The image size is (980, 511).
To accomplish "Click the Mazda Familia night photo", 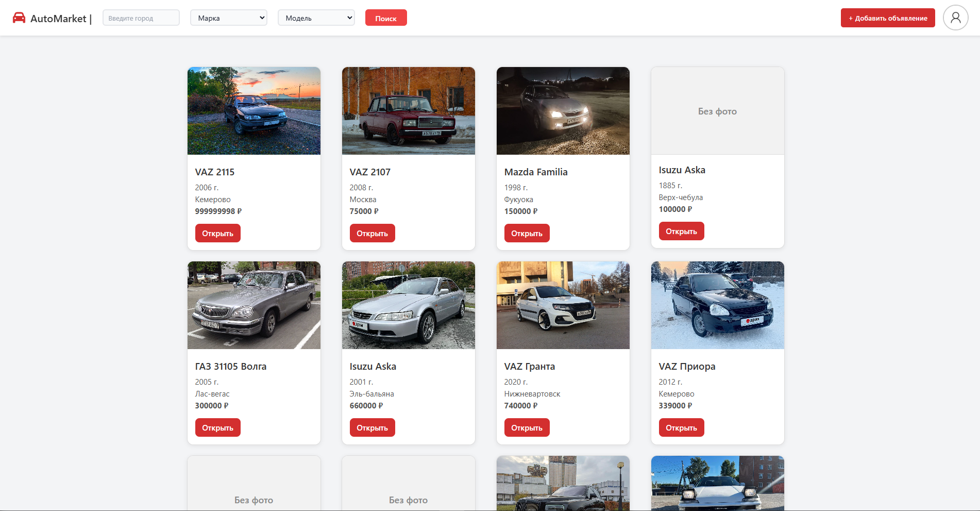I will [563, 111].
